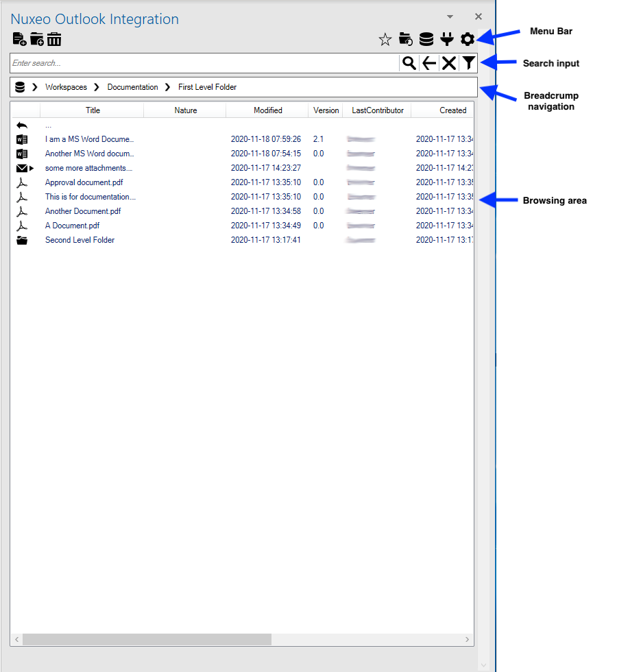The width and height of the screenshot is (617, 672).
Task: Select First Level Folder in the breadcrumb
Action: click(207, 87)
